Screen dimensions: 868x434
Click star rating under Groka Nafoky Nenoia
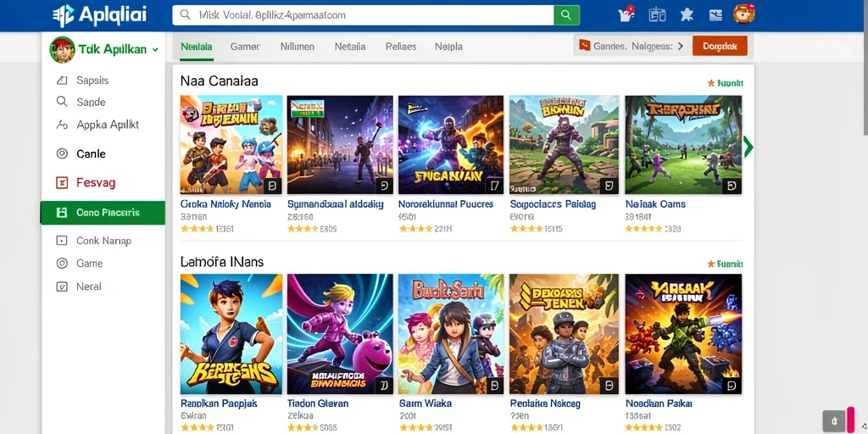click(x=197, y=229)
